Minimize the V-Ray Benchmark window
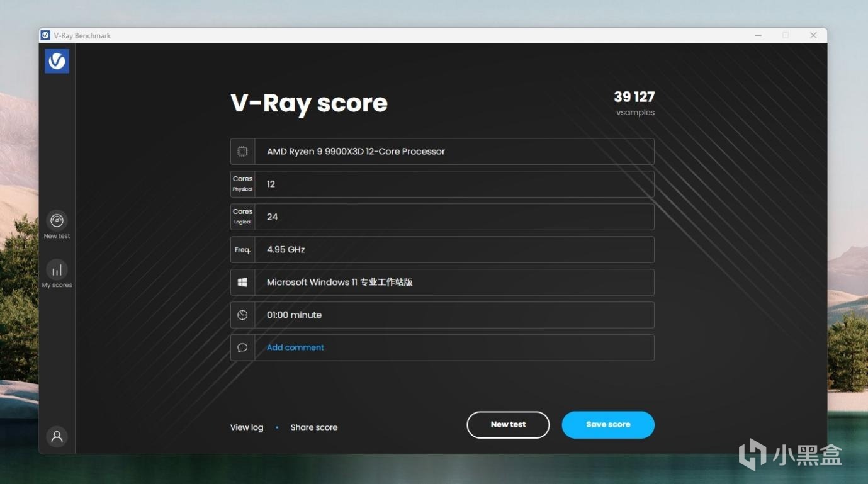Viewport: 868px width, 484px height. tap(758, 36)
